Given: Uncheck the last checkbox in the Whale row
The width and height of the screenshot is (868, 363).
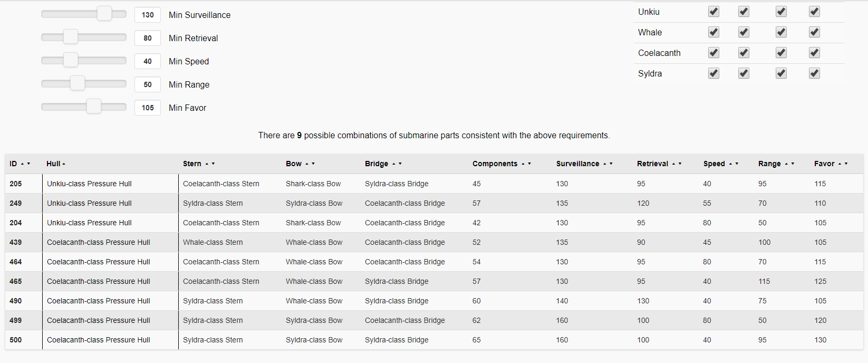Looking at the screenshot, I should [814, 32].
